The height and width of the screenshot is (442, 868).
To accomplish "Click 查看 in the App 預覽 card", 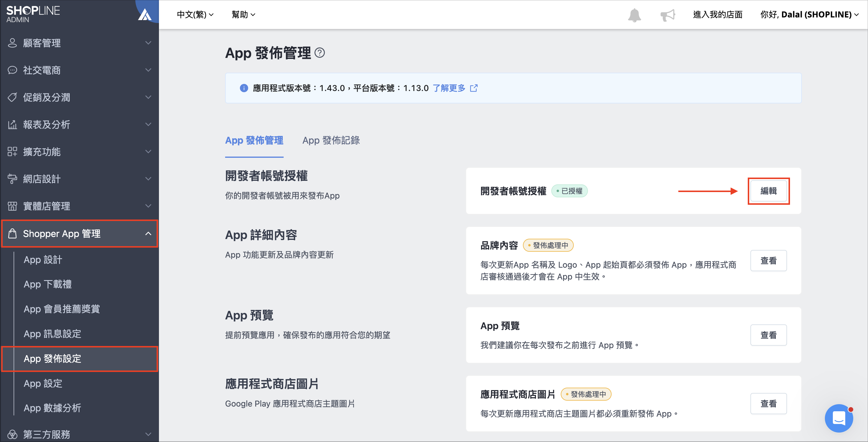I will tap(769, 335).
